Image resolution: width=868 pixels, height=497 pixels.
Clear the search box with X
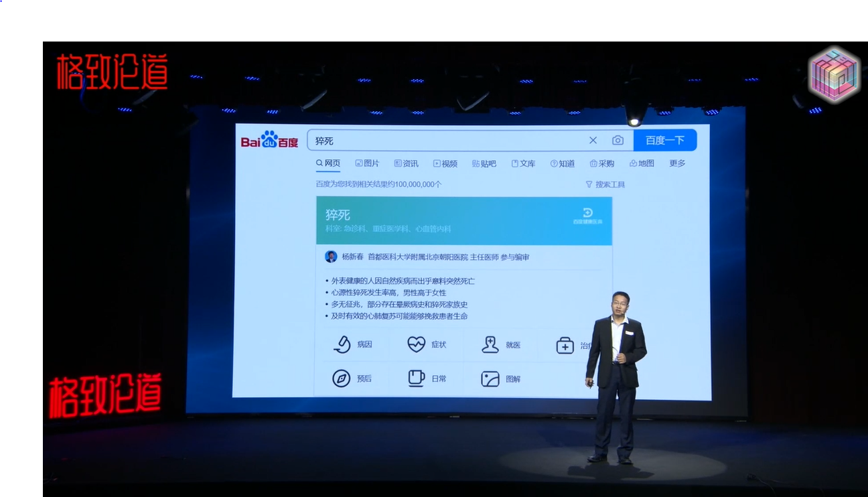pos(593,140)
